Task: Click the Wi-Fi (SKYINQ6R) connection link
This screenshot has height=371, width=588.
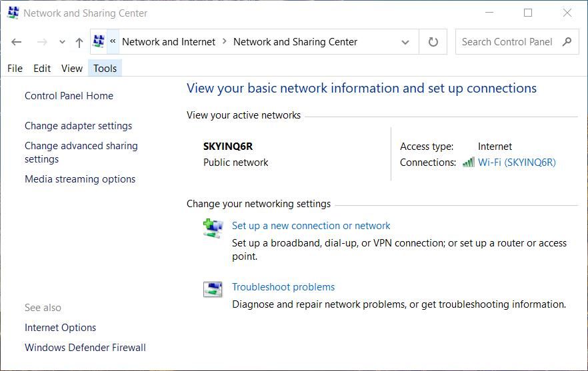Action: click(517, 163)
